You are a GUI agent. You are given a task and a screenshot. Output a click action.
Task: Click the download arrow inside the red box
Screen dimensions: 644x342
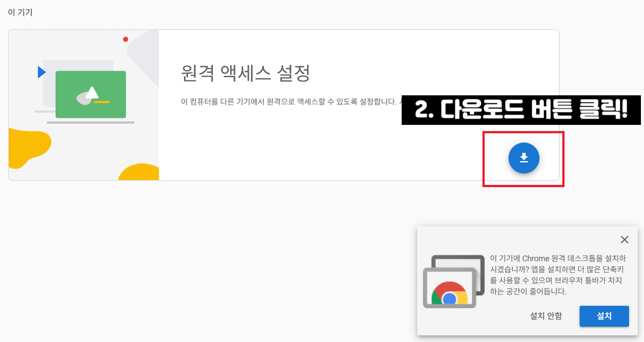523,158
